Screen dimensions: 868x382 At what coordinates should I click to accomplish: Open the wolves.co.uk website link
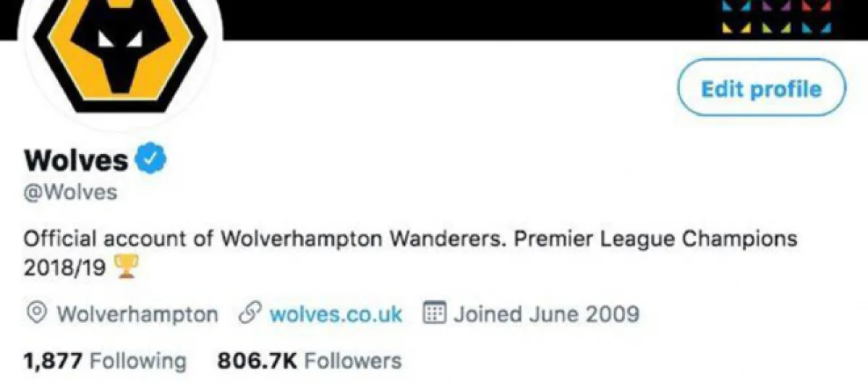[x=336, y=315]
